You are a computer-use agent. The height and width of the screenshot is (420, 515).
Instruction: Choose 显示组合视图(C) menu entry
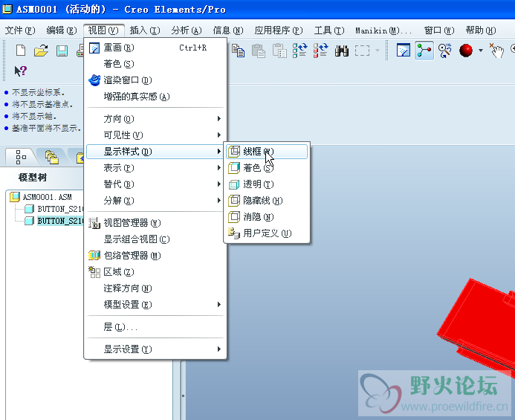(x=155, y=239)
